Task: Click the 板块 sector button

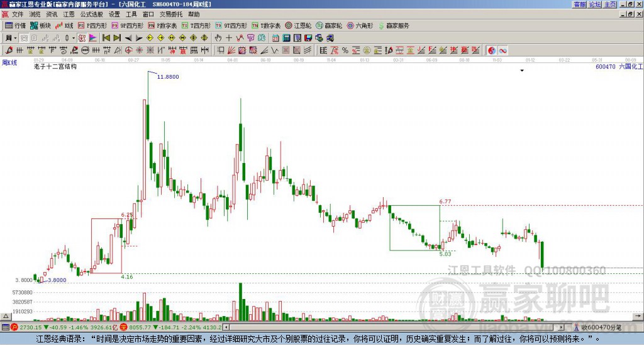Action: point(40,25)
